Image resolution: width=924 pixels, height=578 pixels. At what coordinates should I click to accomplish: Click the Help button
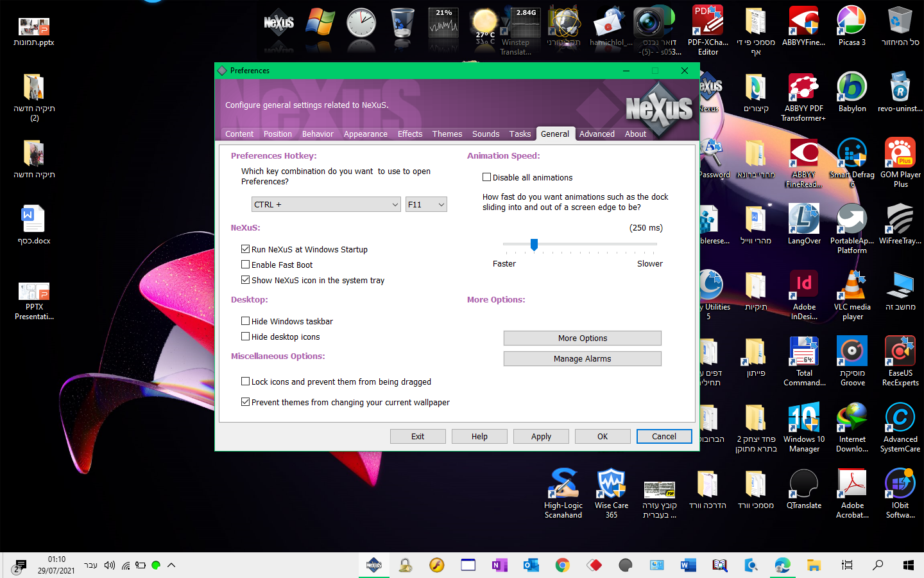479,436
